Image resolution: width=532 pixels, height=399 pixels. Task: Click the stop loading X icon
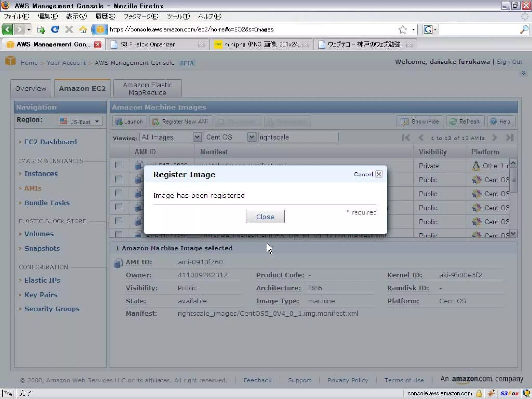[x=69, y=29]
